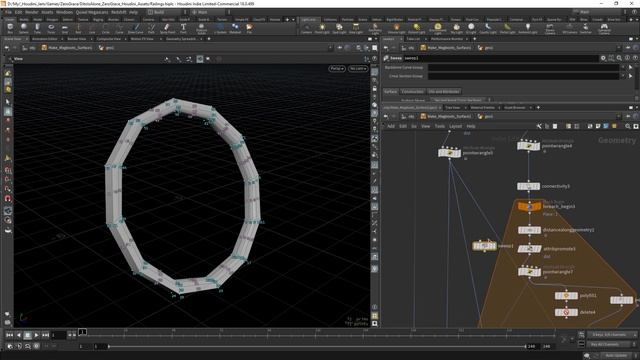Add a Sky Light from the shelf
Image resolution: width=640 pixels, height=360 pixels.
456,28
